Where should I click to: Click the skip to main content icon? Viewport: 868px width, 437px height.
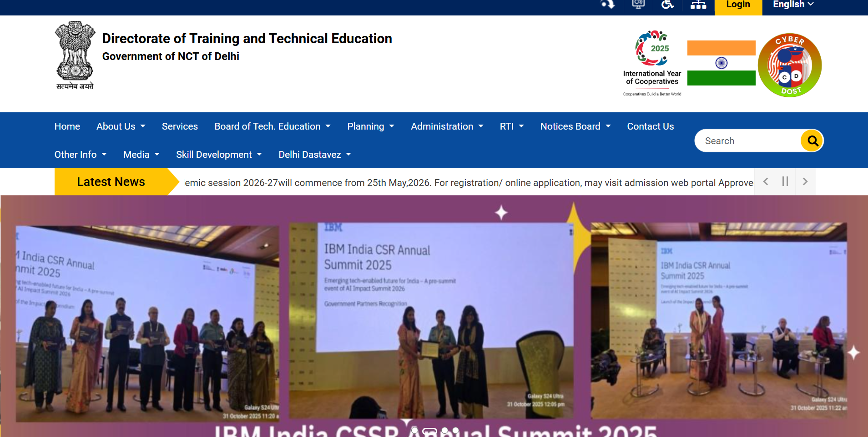pyautogui.click(x=608, y=5)
